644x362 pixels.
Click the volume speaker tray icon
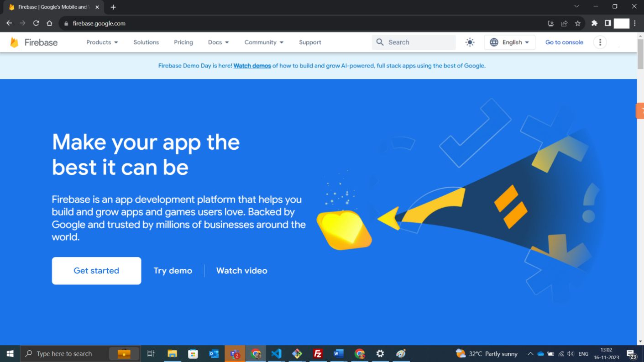[571, 354]
